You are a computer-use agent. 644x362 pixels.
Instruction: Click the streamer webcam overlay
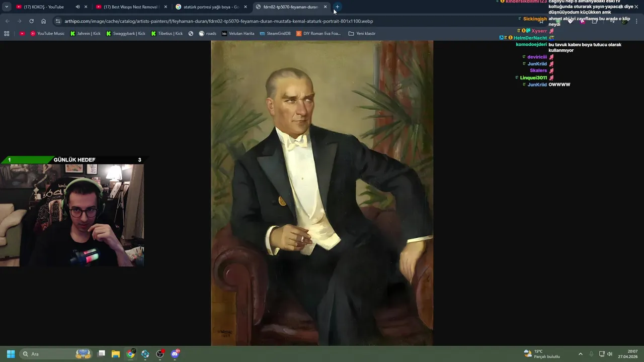click(72, 215)
